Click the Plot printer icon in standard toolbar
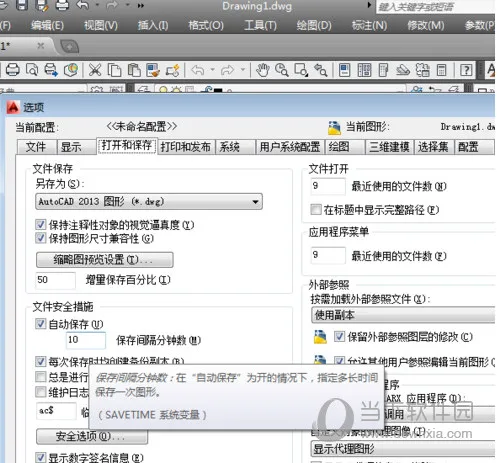Image resolution: width=497 pixels, height=463 pixels. pyautogui.click(x=12, y=70)
